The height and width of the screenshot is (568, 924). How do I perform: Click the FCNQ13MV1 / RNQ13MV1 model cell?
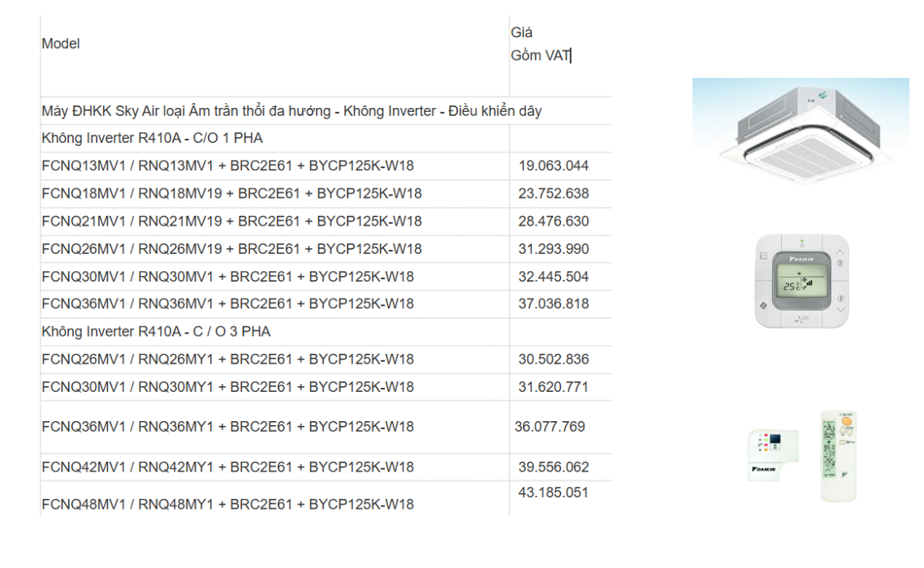(227, 166)
